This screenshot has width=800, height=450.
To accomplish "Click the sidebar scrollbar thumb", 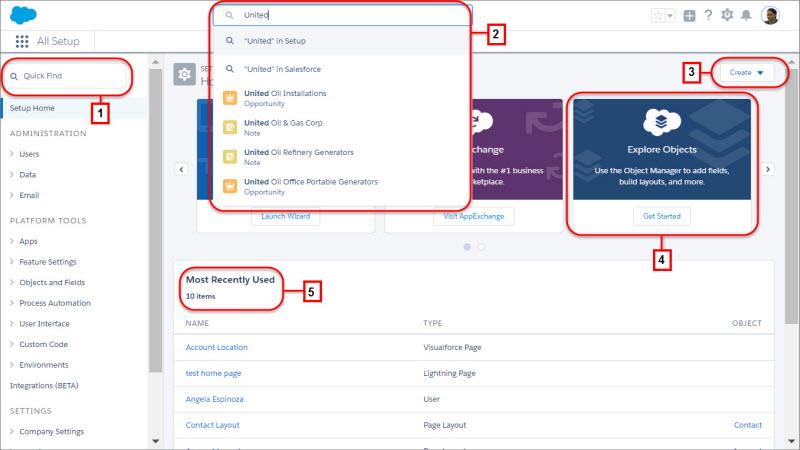I will pos(156,219).
